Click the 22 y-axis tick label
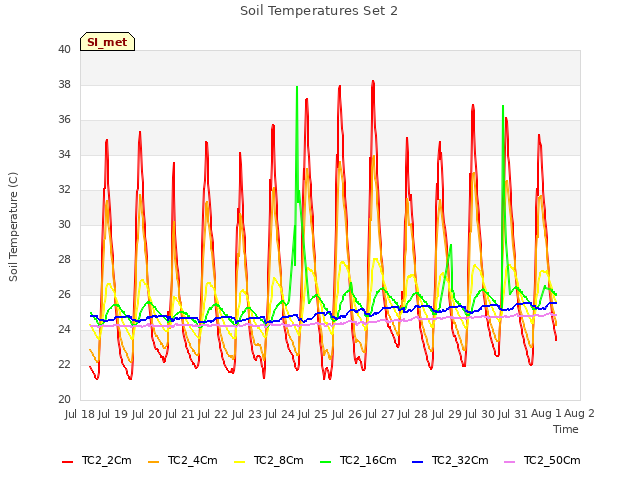The image size is (640, 480). pos(64,364)
